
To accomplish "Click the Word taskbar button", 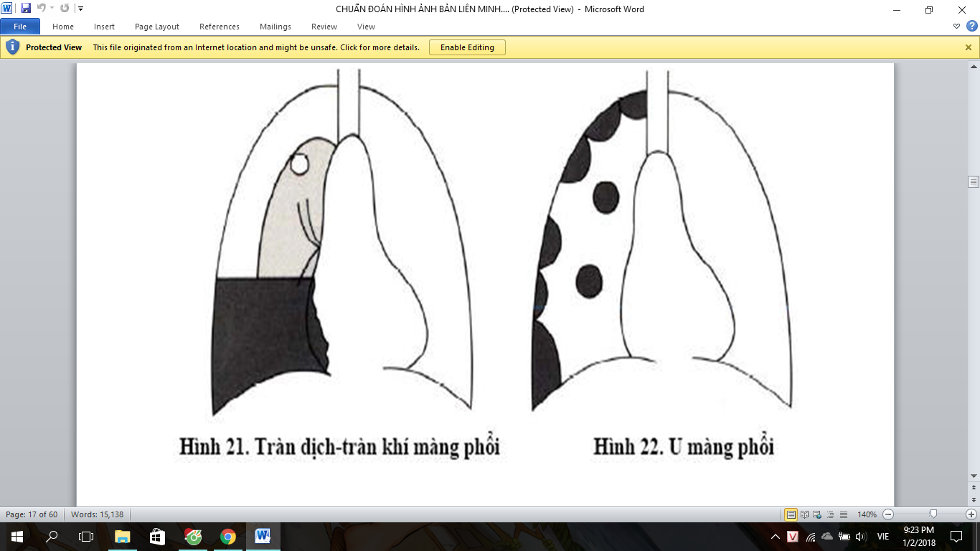I will (x=263, y=537).
